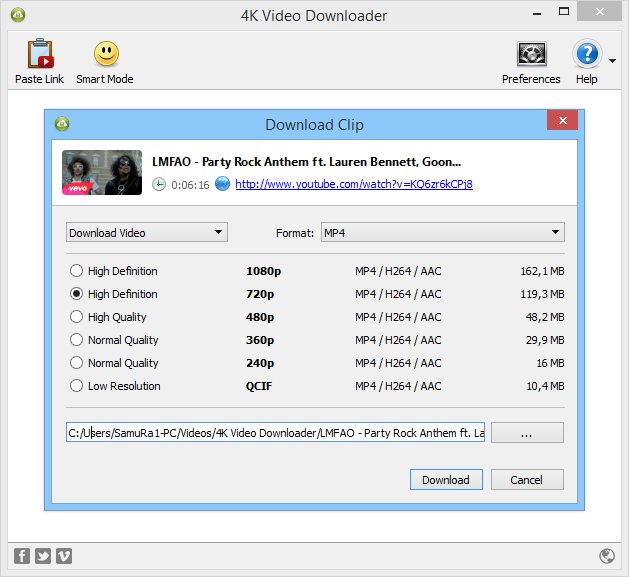
Task: Click the Download button
Action: pos(446,479)
